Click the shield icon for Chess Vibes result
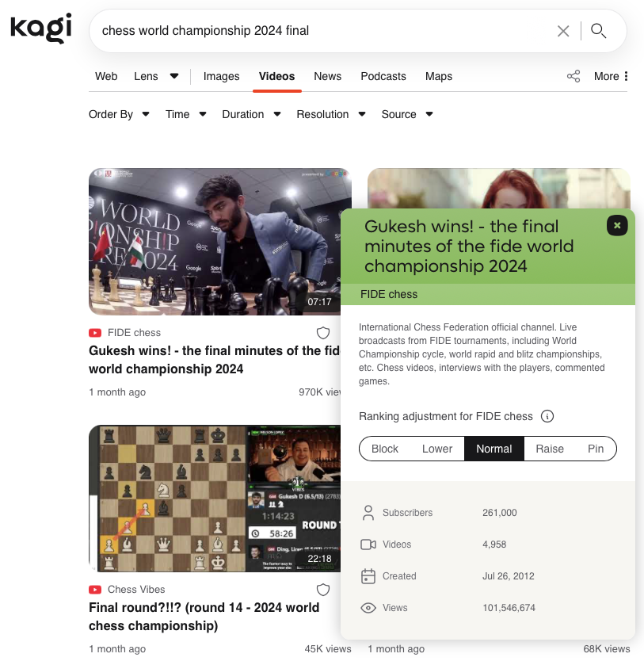This screenshot has width=644, height=665. [x=323, y=590]
